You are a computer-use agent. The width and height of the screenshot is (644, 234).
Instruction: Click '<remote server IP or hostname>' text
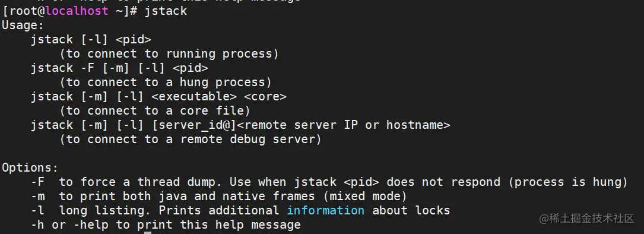point(343,125)
